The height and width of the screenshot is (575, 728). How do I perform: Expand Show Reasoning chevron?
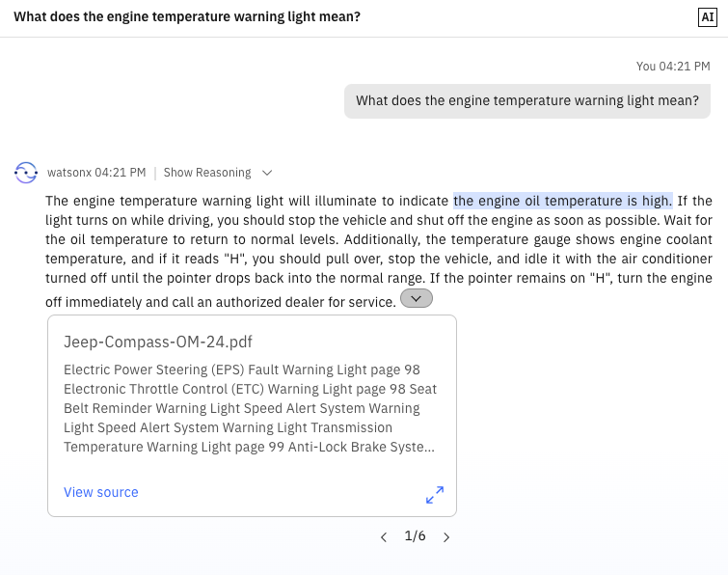point(267,173)
